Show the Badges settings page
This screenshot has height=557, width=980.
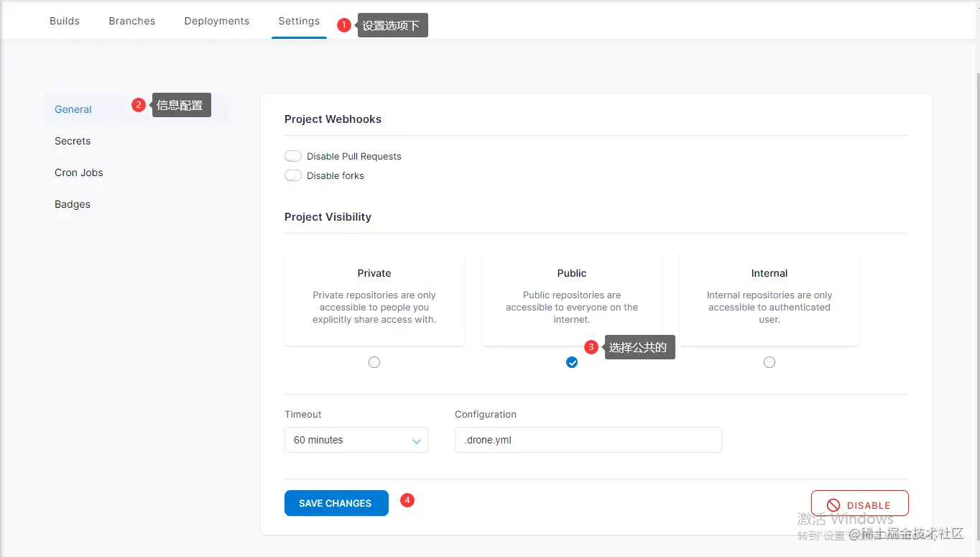73,204
